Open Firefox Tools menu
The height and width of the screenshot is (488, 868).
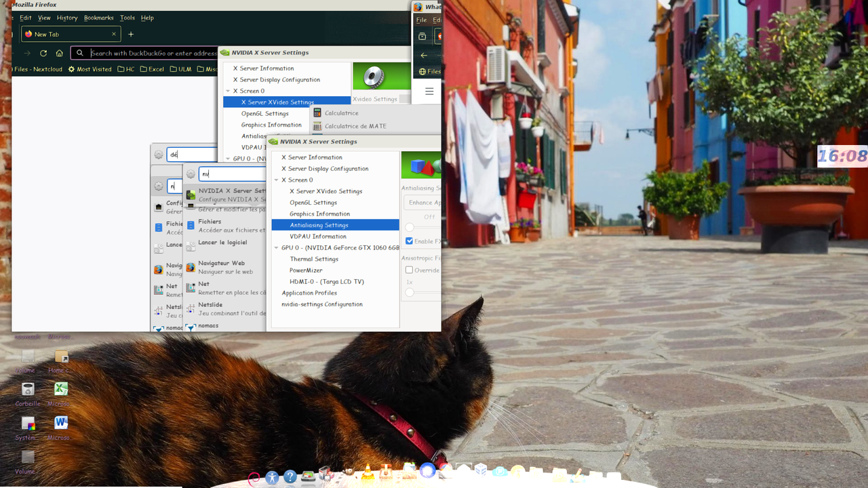(127, 18)
